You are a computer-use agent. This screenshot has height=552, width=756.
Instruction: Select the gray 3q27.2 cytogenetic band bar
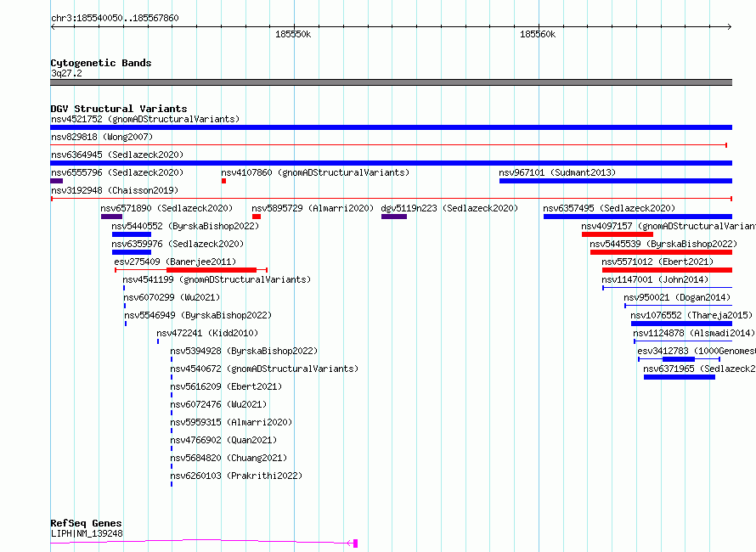pyautogui.click(x=391, y=82)
